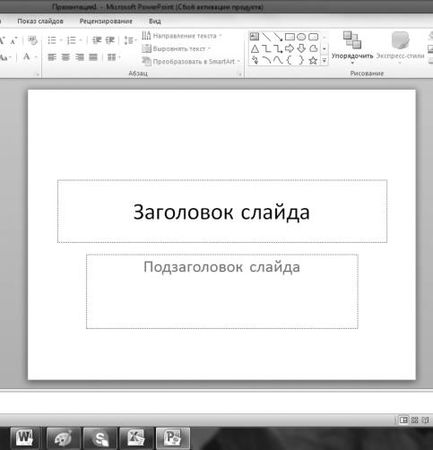
Task: Switch to Normal view in status bar
Action: (404, 420)
